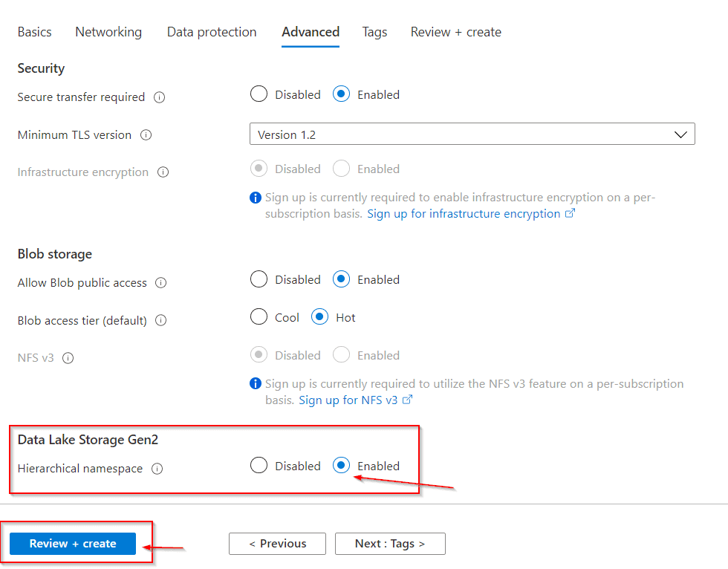Image resolution: width=728 pixels, height=569 pixels.
Task: Click info icon beside Secure transfer required
Action: pos(159,97)
